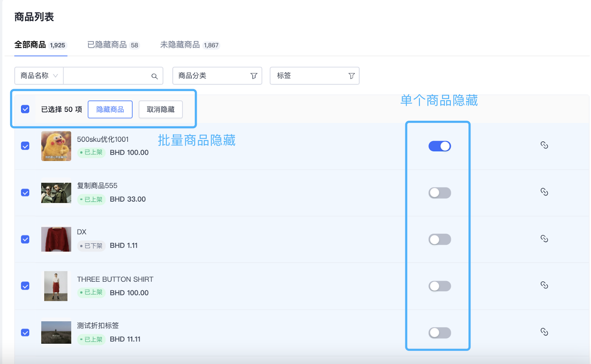Enable hide toggle for 复制商品555
Image resolution: width=591 pixels, height=364 pixels.
point(440,193)
